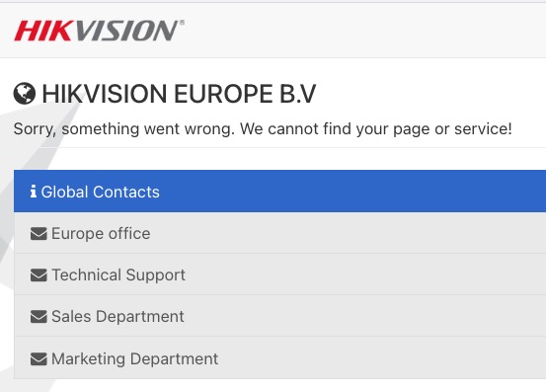Click the Europe office list row
Image resolution: width=546 pixels, height=392 pixels.
point(280,233)
